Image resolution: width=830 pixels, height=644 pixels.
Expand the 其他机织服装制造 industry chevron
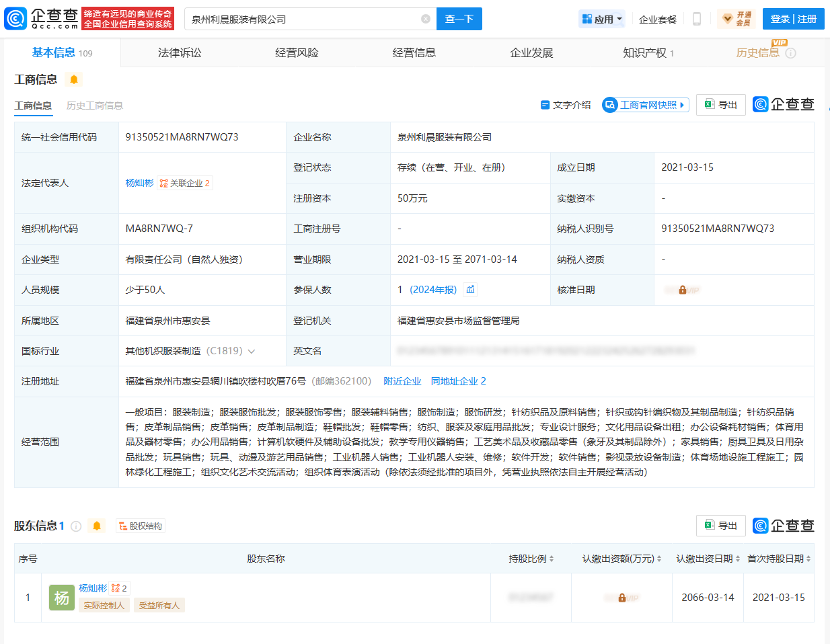(252, 352)
